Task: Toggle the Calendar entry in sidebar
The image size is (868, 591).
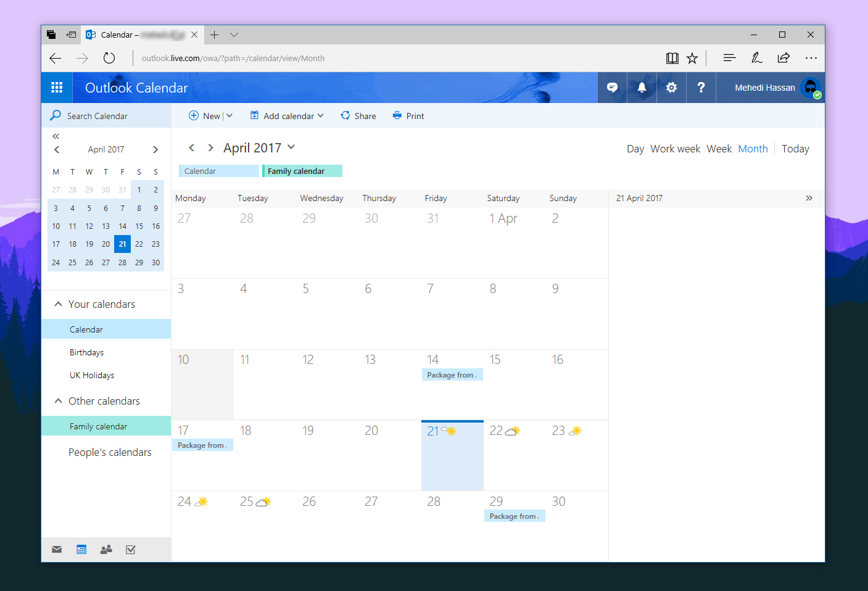Action: coord(106,329)
